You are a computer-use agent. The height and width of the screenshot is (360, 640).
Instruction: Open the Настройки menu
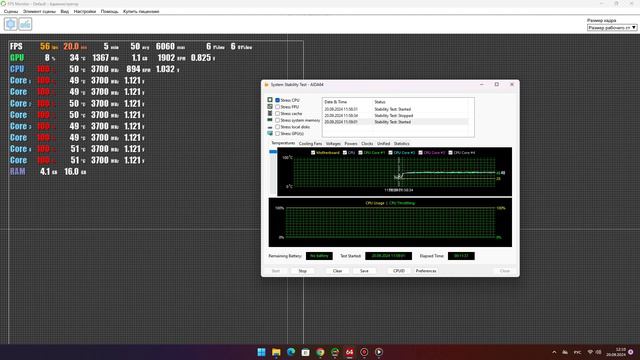85,11
